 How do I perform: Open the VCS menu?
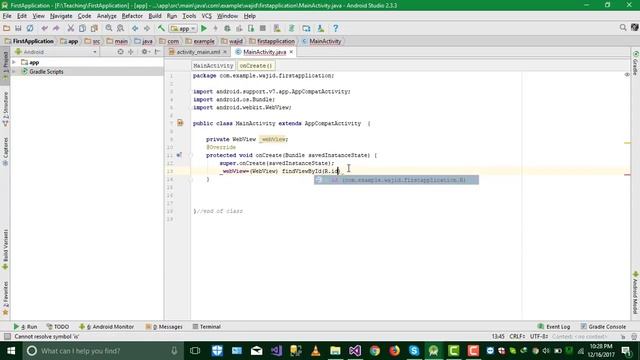point(207,16)
